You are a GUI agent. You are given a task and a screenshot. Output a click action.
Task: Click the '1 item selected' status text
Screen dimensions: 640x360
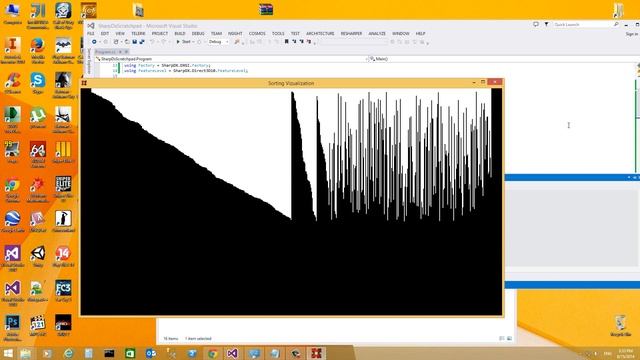point(198,339)
